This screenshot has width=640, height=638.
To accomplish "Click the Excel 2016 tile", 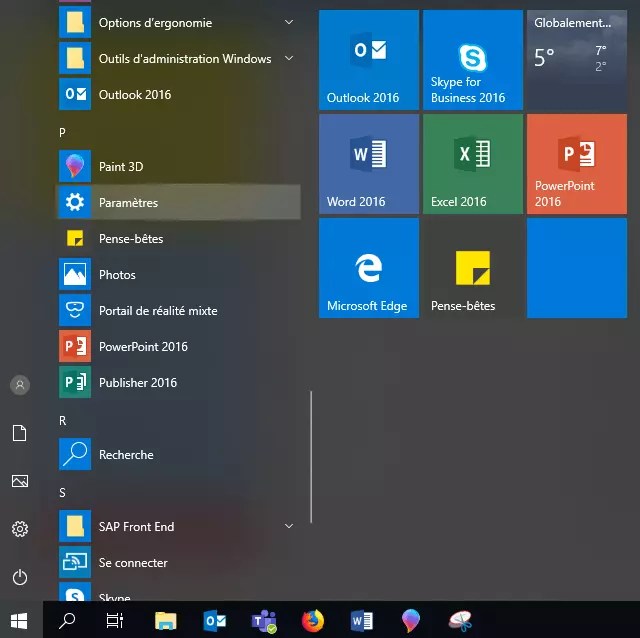I will (x=473, y=164).
